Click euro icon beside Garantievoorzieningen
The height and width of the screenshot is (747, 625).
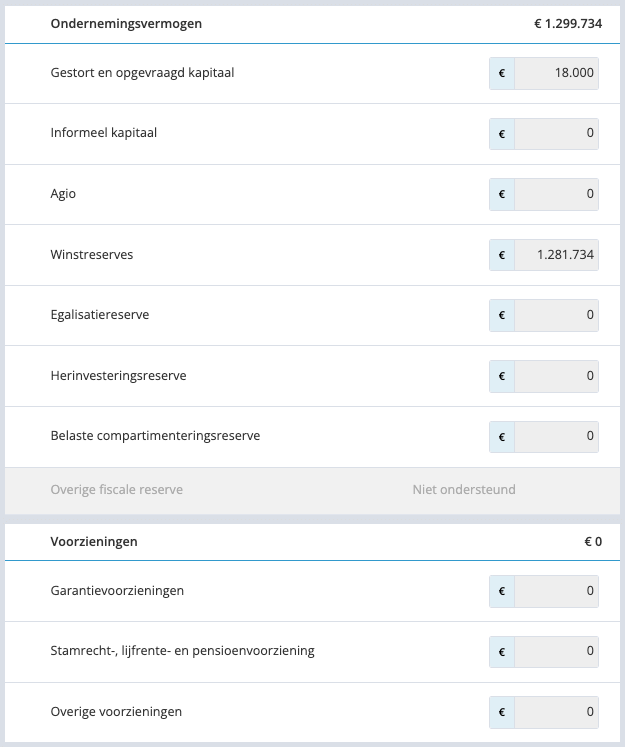coord(502,591)
